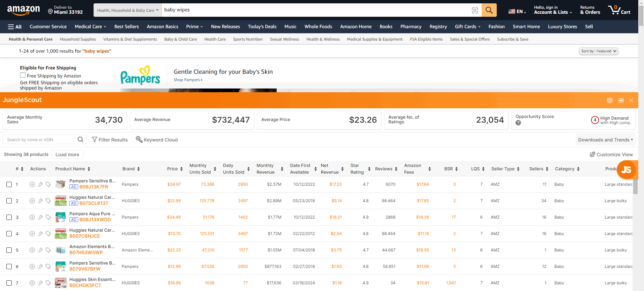Open Baby & Child Care subnav tab

tap(180, 39)
